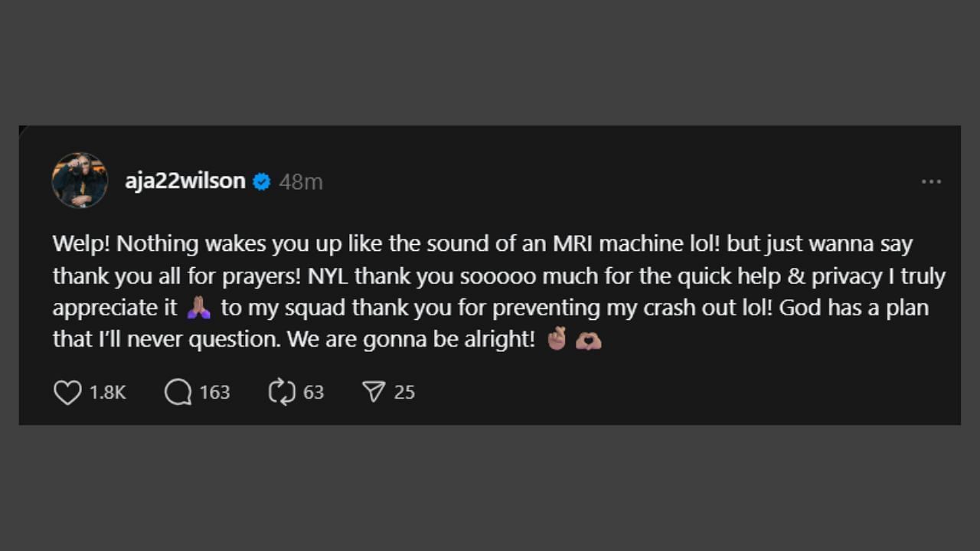Image resolution: width=980 pixels, height=551 pixels.
Task: View the 163 replies count
Action: pyautogui.click(x=214, y=393)
